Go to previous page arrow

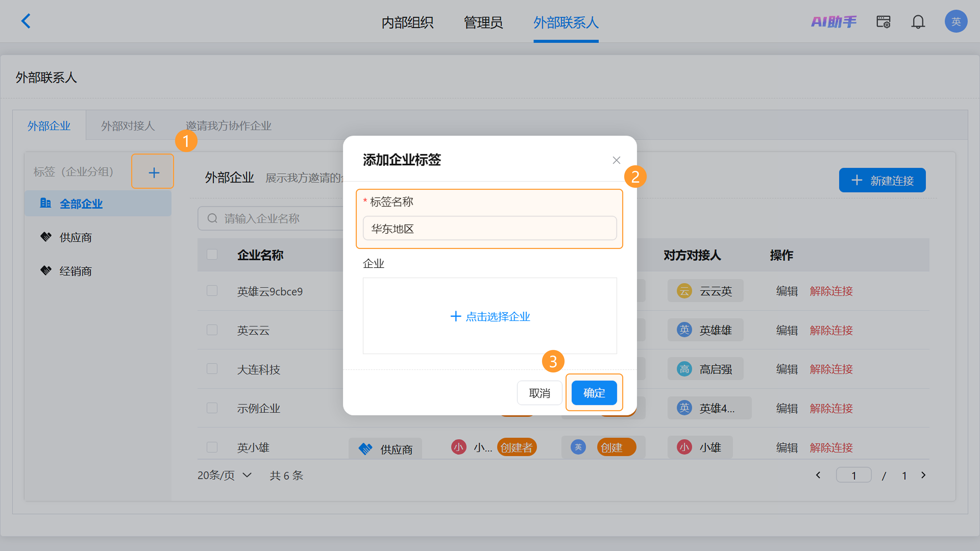(818, 475)
